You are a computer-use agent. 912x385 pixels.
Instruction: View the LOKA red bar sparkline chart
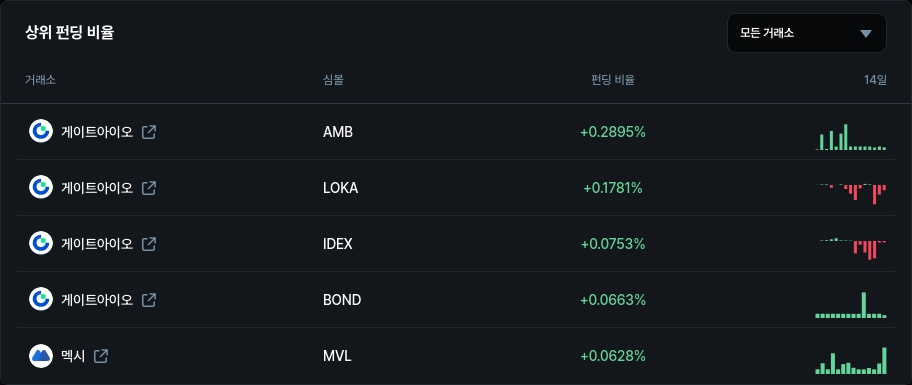click(x=851, y=194)
